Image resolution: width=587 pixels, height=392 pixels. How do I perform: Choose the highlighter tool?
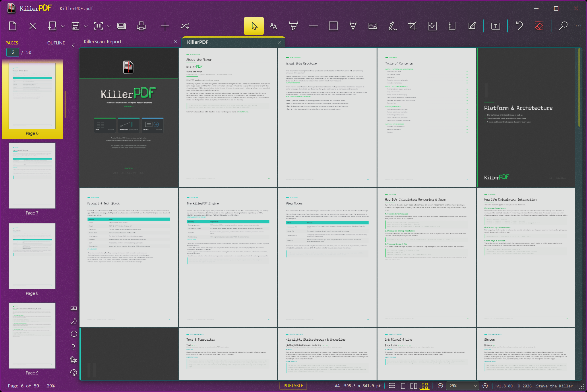[x=293, y=26]
